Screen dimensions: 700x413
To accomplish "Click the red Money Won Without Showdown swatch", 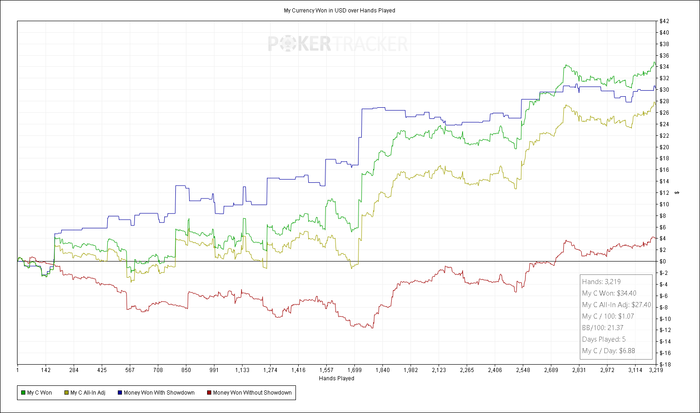I will point(209,393).
